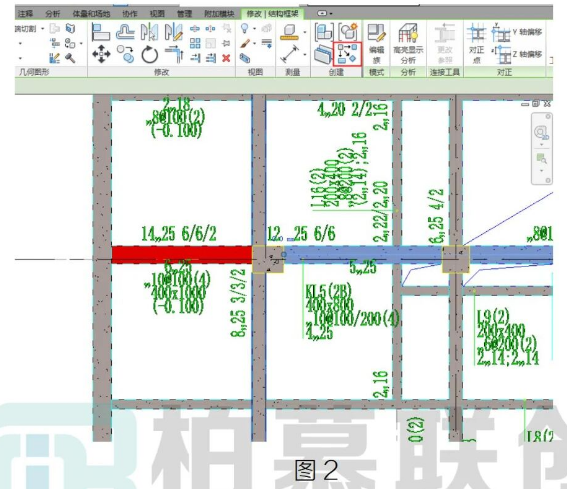Choose Mirror - Pick Axis tool
Screen dimensions: 567x489
point(149,31)
